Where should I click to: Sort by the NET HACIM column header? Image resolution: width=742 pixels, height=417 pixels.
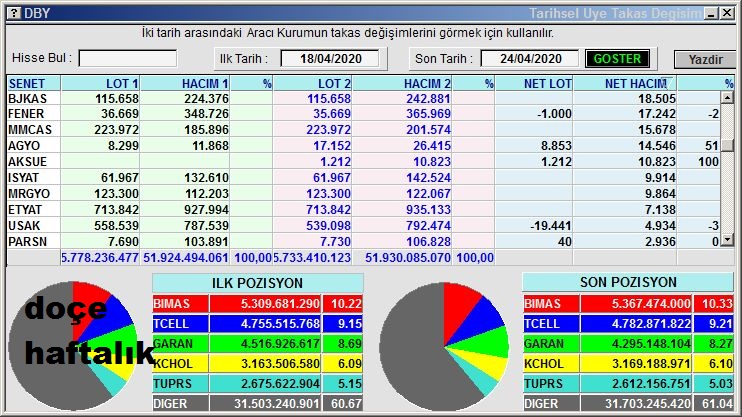[x=625, y=83]
